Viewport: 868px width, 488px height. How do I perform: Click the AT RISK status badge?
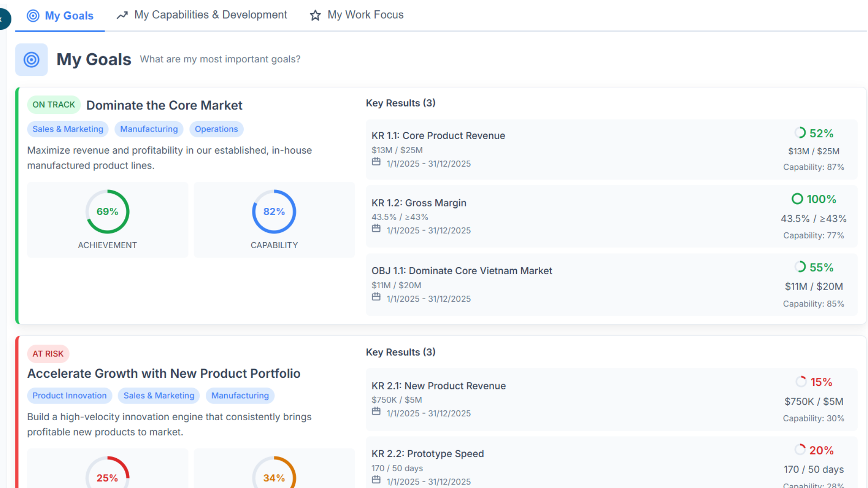(48, 354)
